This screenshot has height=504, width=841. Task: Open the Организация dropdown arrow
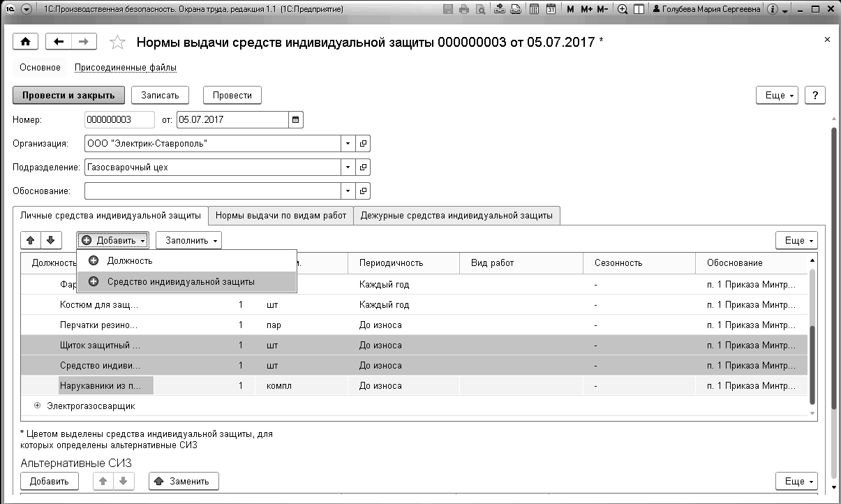348,143
